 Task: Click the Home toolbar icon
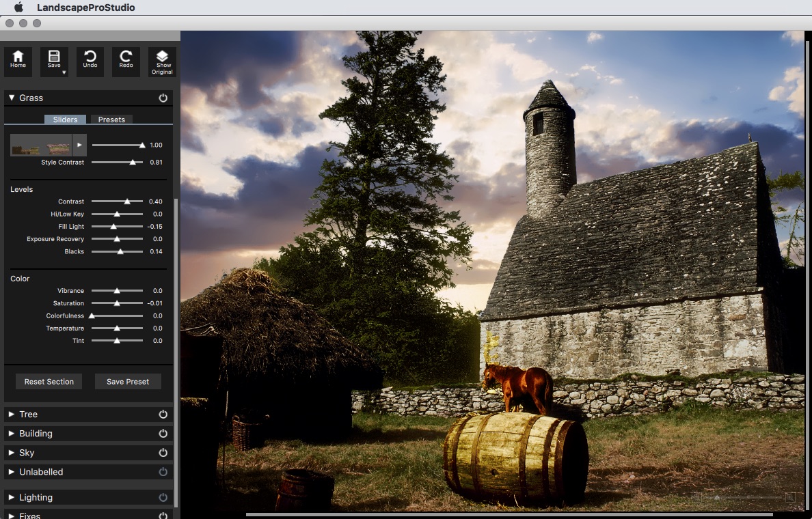coord(18,61)
